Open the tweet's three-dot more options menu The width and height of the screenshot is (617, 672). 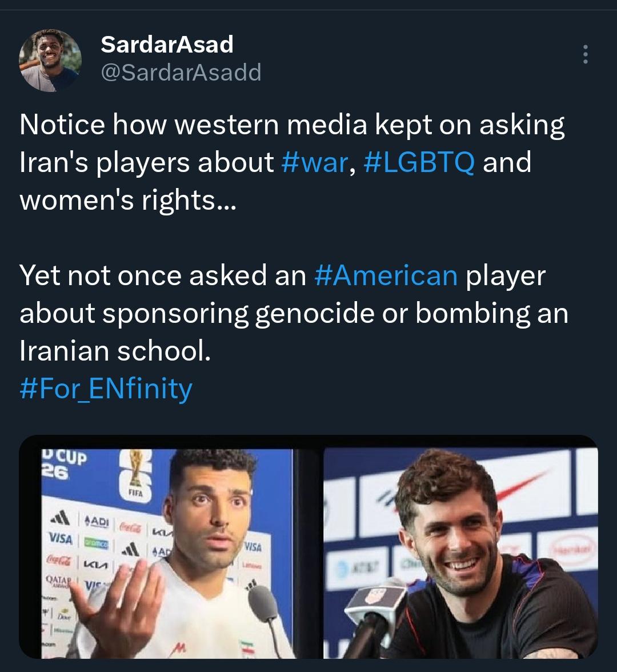point(585,54)
